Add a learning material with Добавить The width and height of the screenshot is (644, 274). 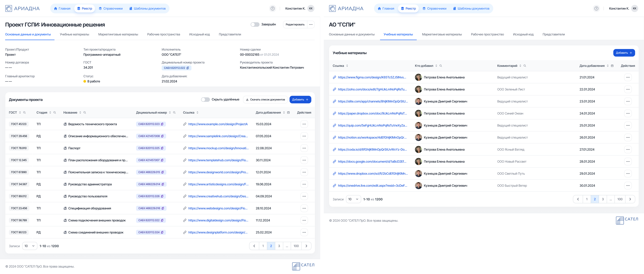click(624, 53)
